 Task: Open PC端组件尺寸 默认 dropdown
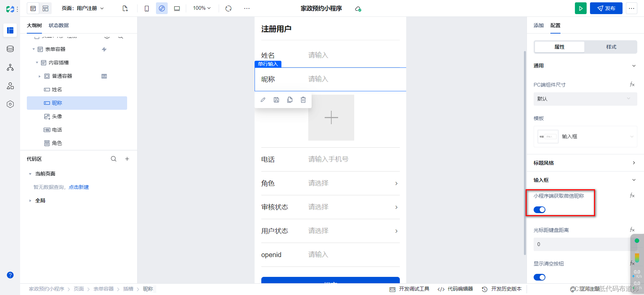(585, 99)
